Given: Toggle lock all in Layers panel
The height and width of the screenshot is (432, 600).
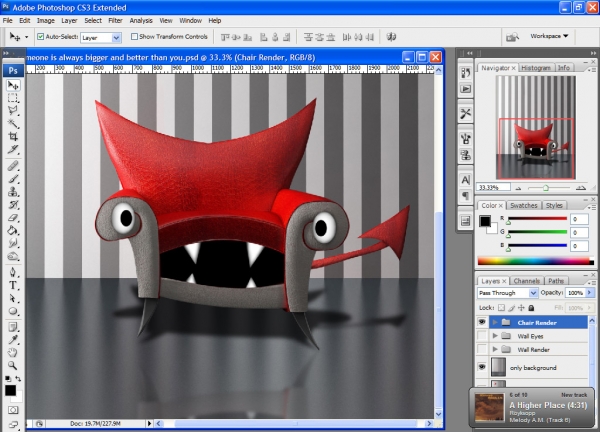Looking at the screenshot, I should (531, 308).
